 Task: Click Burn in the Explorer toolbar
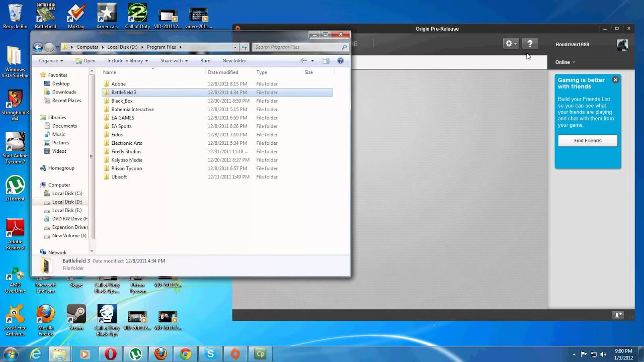pos(205,61)
